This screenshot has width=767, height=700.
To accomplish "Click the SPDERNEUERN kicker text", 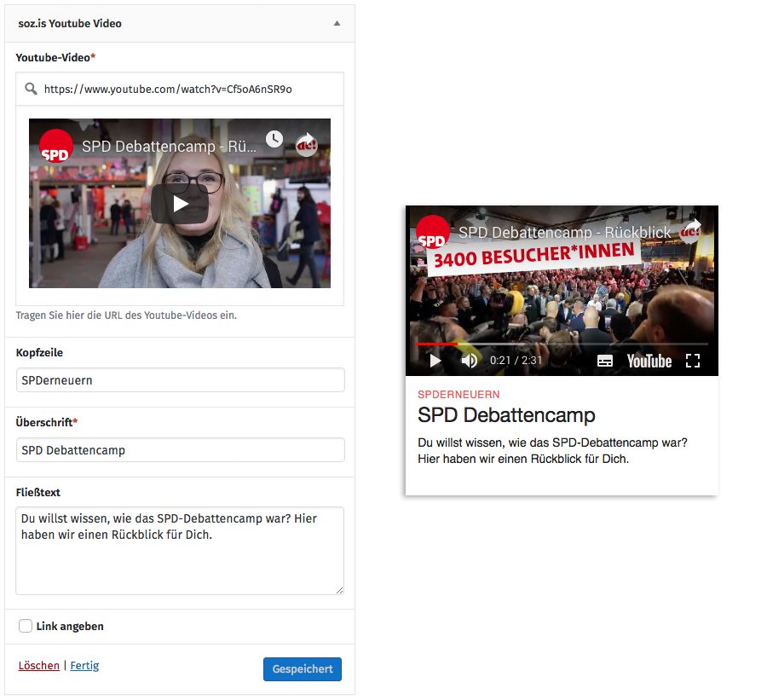I will pyautogui.click(x=458, y=395).
